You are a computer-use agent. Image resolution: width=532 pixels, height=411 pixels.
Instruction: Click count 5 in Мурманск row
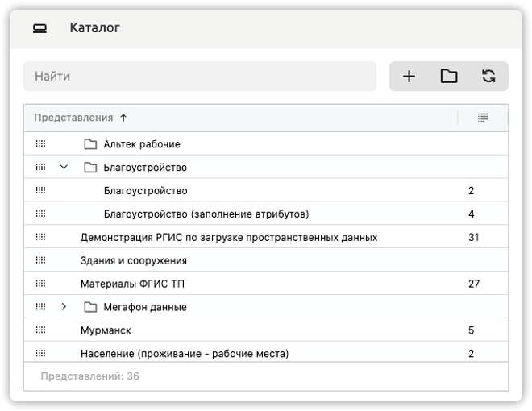point(472,330)
